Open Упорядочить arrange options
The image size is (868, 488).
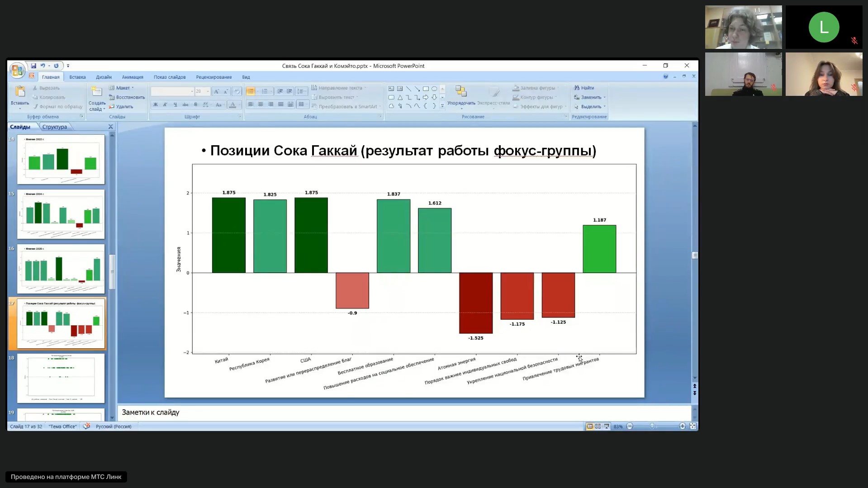[x=461, y=97]
